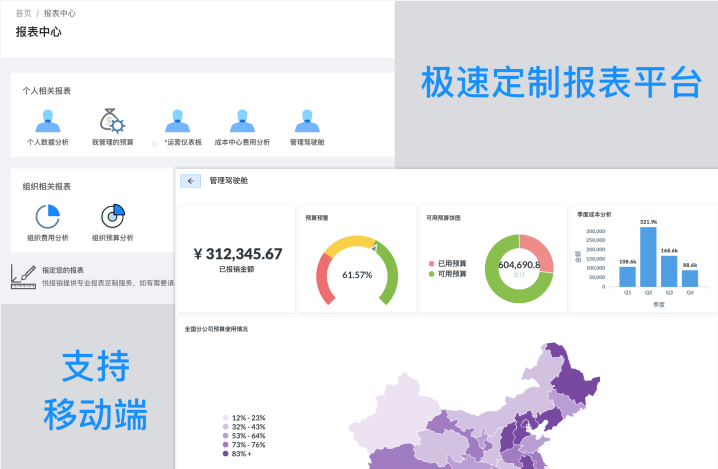Toggle 已用预算 legend item
This screenshot has height=469, width=718.
[x=446, y=263]
